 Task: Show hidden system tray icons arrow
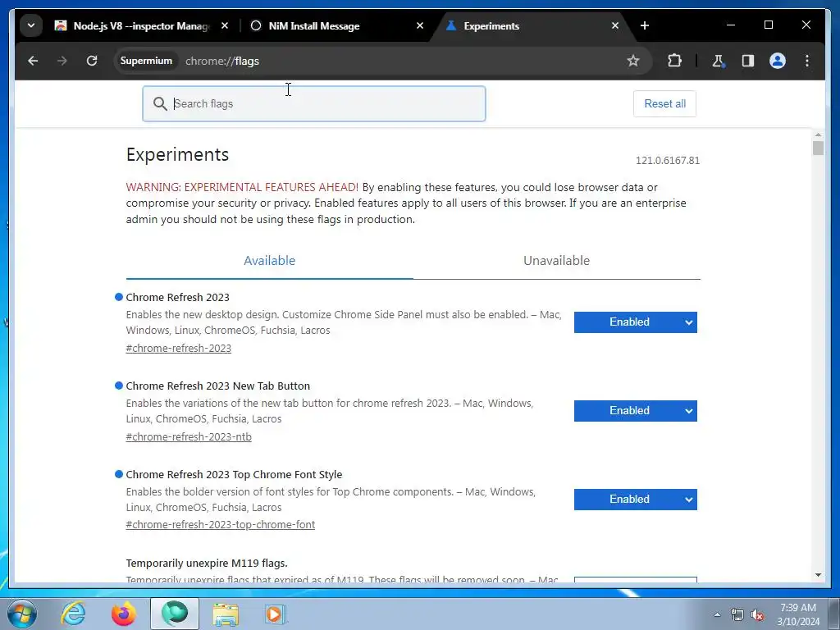pos(717,615)
